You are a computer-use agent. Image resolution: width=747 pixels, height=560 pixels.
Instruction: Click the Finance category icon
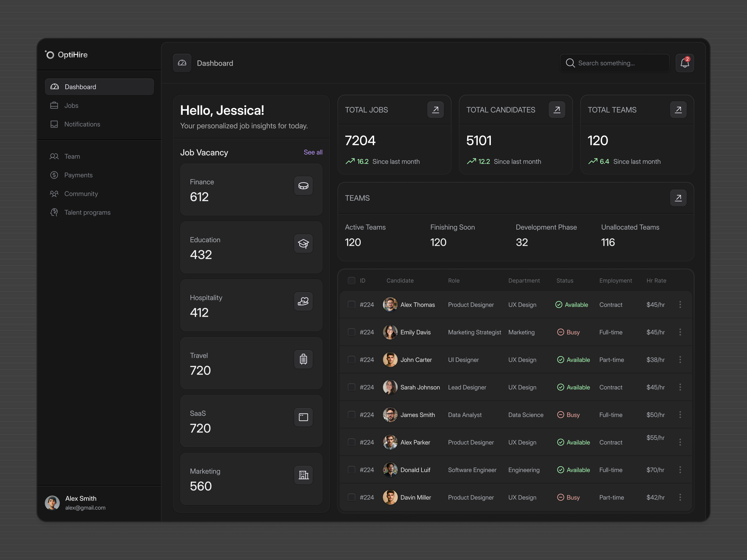tap(303, 185)
